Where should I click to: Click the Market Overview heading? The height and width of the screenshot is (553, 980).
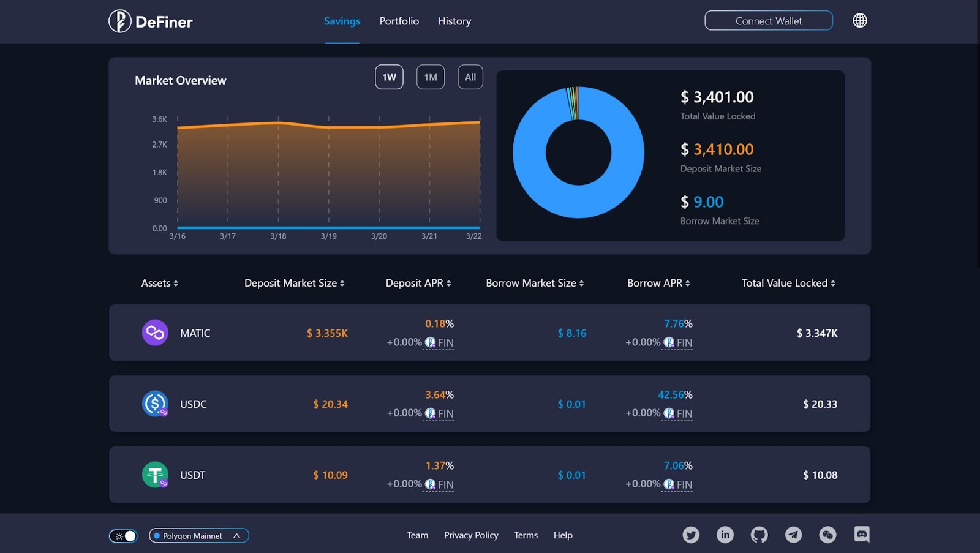181,80
